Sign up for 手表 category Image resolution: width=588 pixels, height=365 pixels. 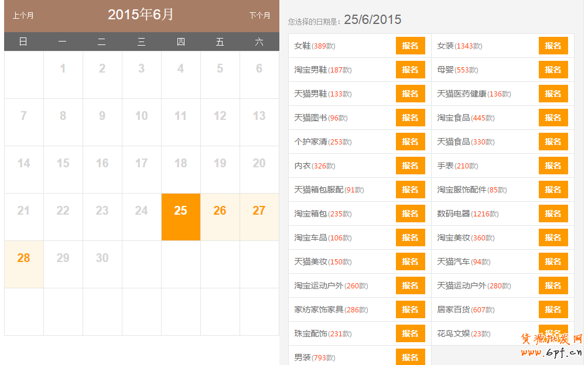tap(553, 166)
